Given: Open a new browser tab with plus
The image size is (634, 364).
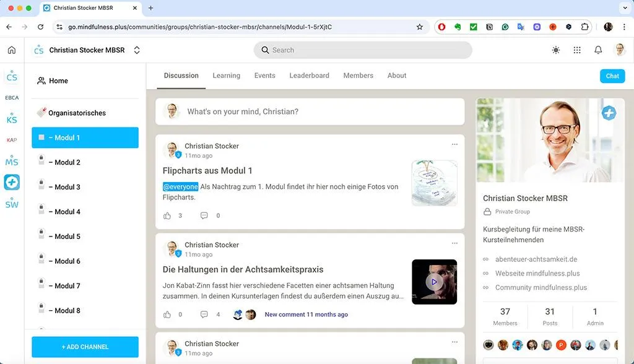Looking at the screenshot, I should [x=150, y=7].
